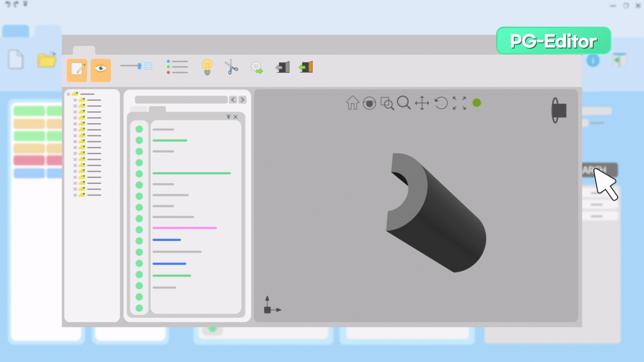Toggle the eye preview mode button
Screen dimensions: 644x362
point(101,69)
